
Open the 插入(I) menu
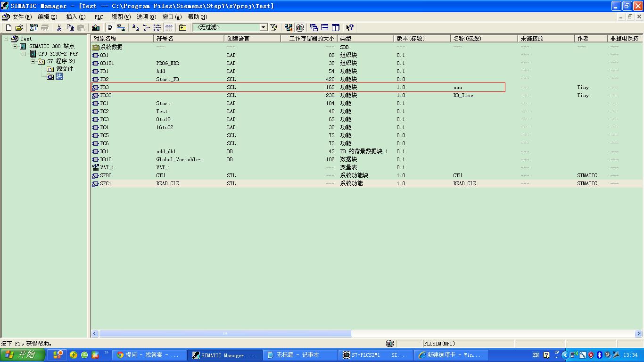[x=76, y=17]
